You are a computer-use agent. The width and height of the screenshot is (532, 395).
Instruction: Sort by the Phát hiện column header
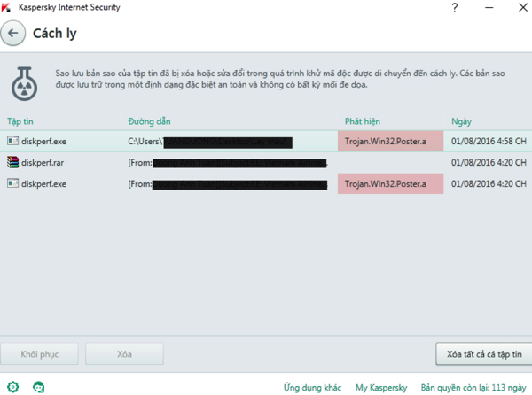point(363,121)
